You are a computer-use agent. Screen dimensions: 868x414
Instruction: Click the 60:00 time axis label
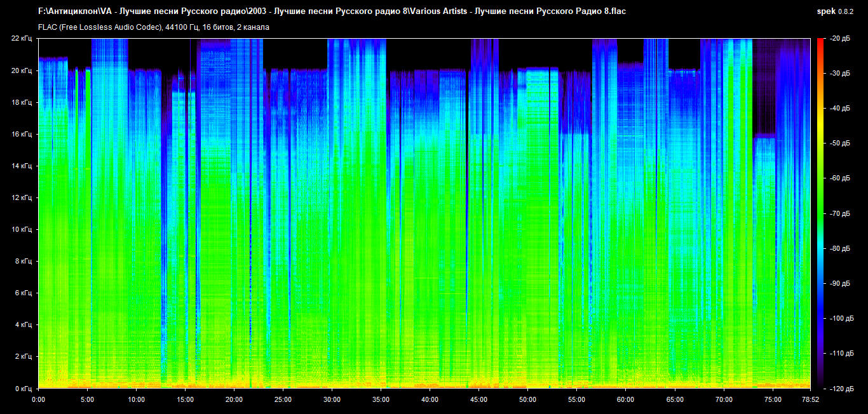(x=625, y=399)
